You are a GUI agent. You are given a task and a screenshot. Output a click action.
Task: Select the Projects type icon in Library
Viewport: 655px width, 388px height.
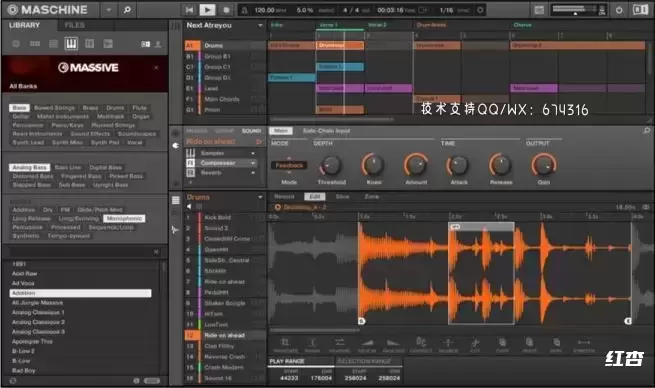point(16,43)
